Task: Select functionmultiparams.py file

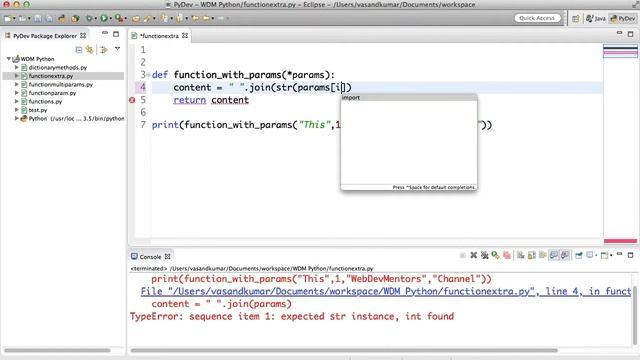Action: [60, 84]
